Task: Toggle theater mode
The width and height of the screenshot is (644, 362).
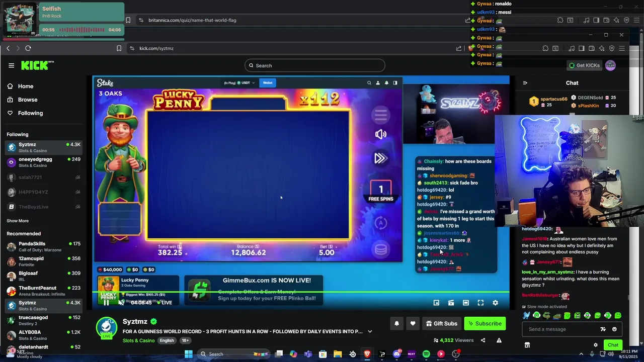Action: 466,303
